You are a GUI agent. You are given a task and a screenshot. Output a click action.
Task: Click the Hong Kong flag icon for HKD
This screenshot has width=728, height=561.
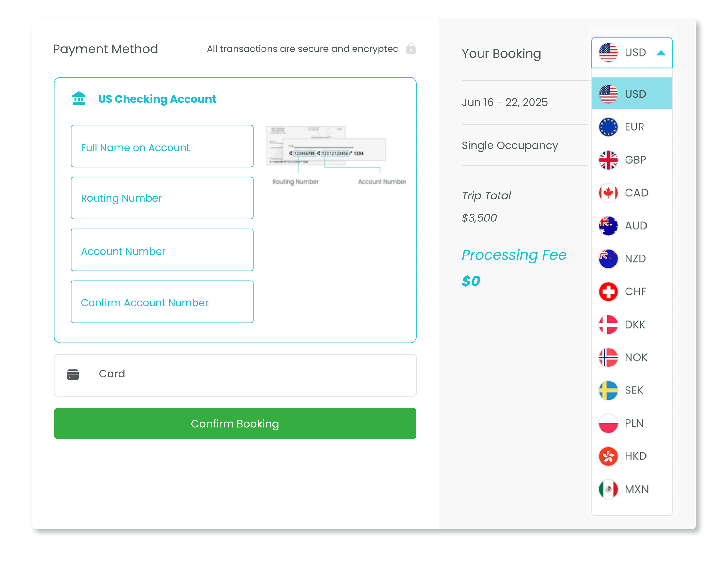(608, 456)
